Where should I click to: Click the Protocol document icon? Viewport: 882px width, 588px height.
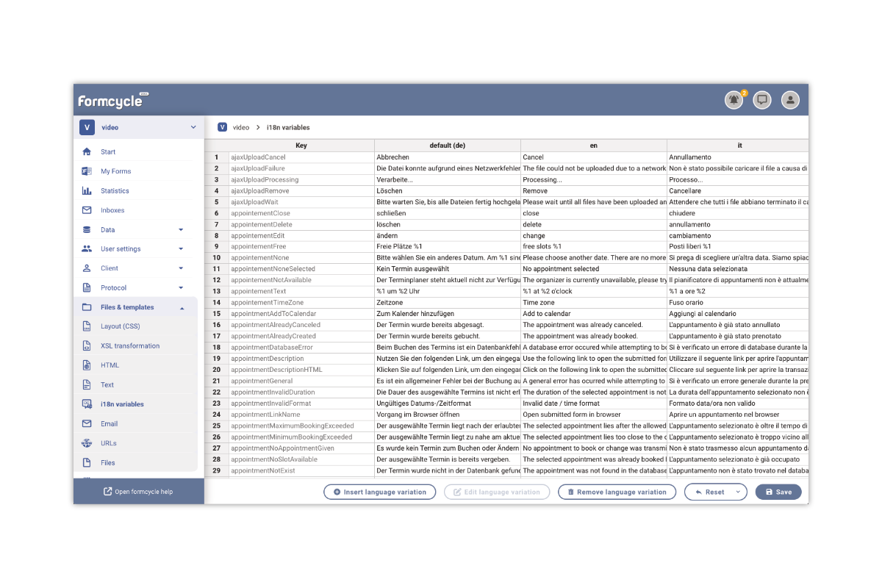click(x=87, y=288)
